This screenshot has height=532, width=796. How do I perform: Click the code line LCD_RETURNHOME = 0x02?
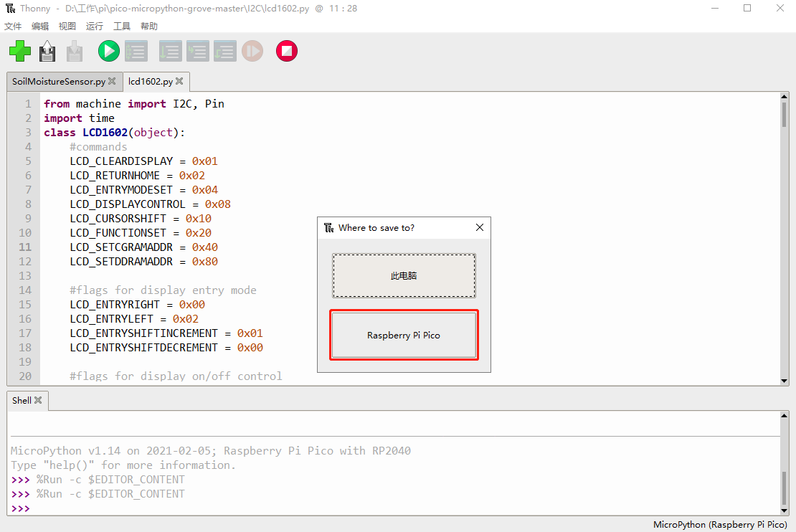(x=138, y=176)
